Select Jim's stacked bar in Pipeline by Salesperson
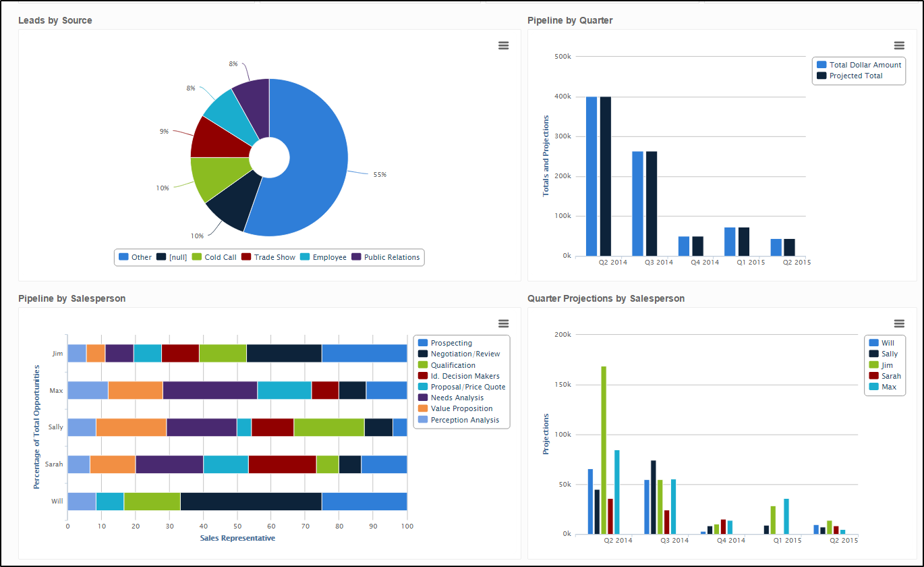The height and width of the screenshot is (567, 924). [283, 353]
